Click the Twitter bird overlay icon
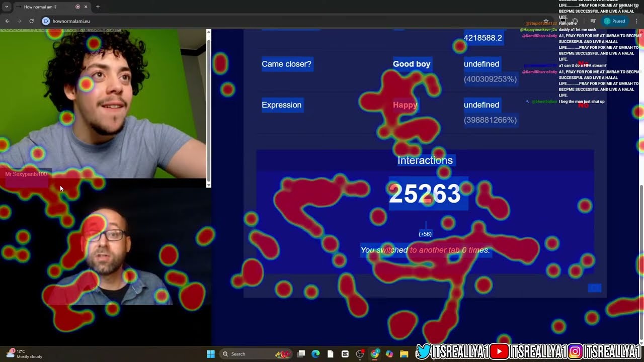 click(424, 351)
